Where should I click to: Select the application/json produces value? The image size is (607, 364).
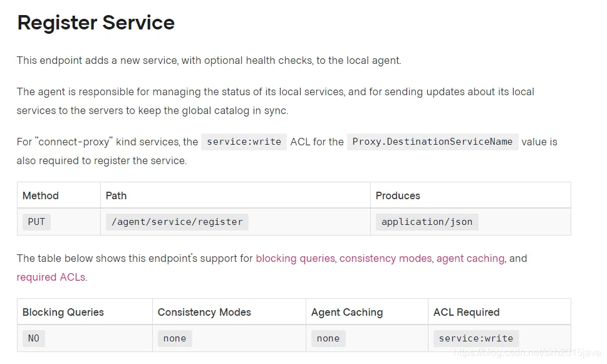(427, 222)
